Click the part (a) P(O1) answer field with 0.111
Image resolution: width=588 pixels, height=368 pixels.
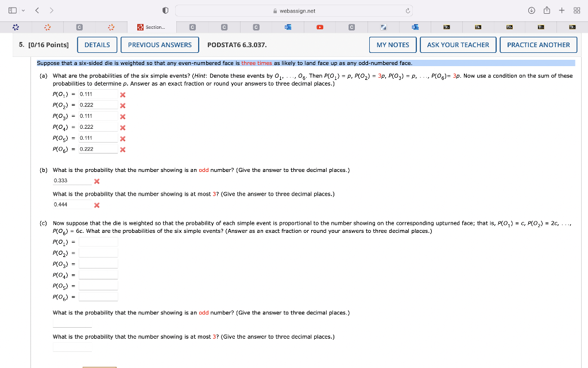[x=98, y=94]
